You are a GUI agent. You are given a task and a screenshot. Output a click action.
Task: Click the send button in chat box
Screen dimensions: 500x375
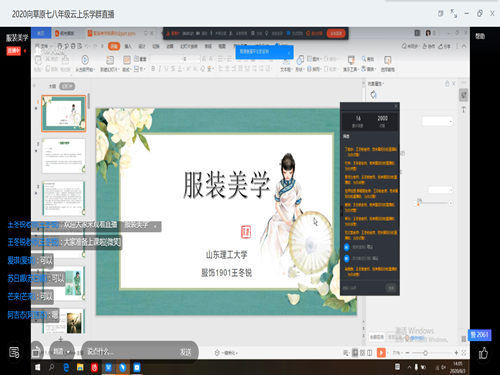(185, 352)
